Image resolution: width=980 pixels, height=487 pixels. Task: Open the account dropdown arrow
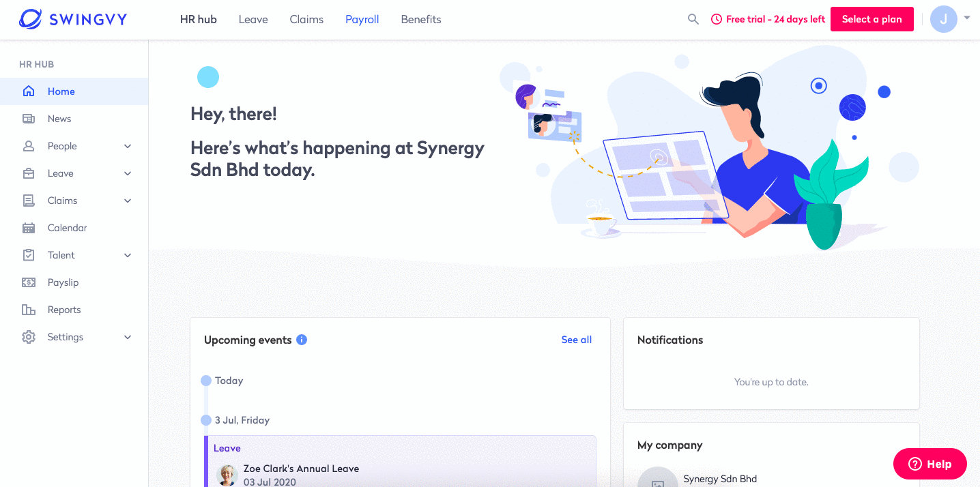pos(967,18)
